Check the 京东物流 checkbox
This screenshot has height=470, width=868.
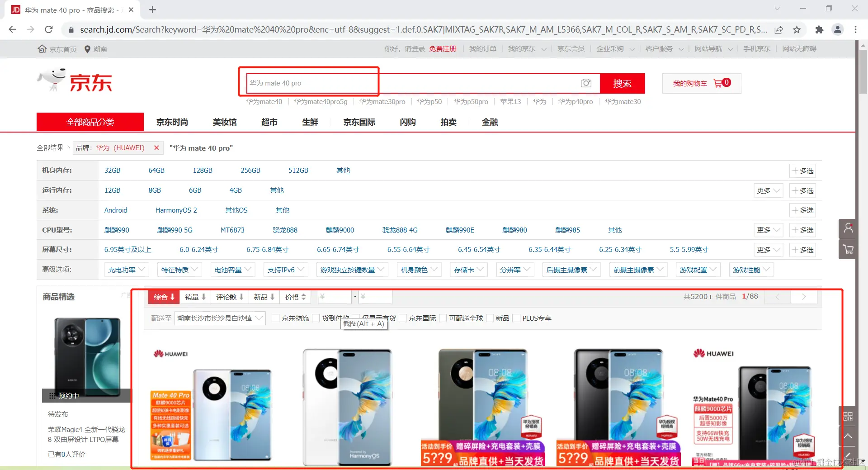[275, 318]
